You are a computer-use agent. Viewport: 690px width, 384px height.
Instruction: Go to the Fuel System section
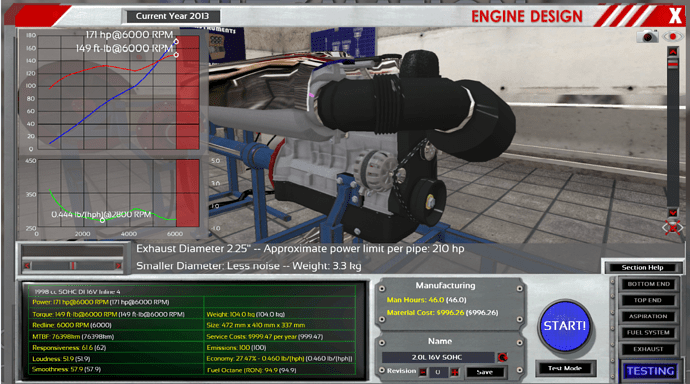(648, 333)
